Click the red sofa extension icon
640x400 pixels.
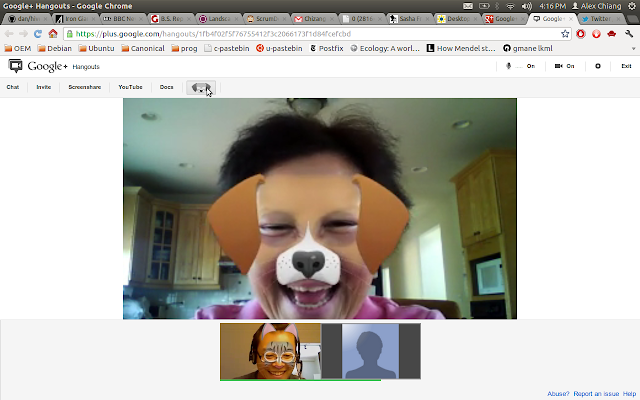click(x=611, y=34)
